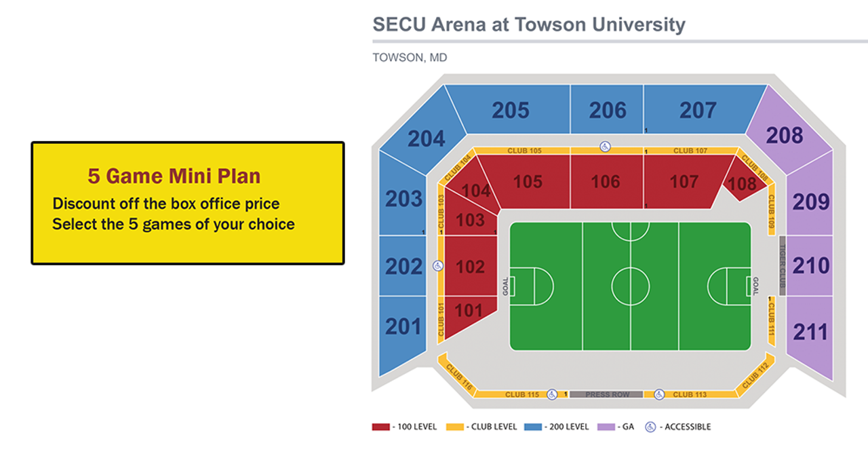Select the Club 116 corner section
The width and height of the screenshot is (868, 456).
point(458,375)
